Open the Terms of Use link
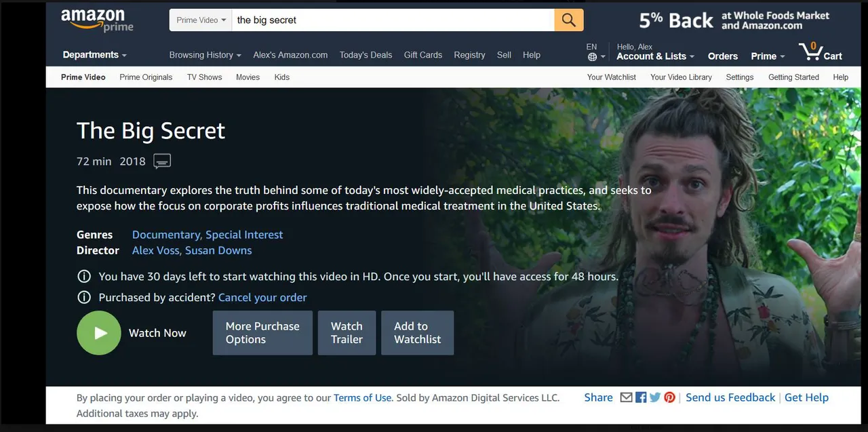Screen dimensions: 868x432 tap(363, 398)
